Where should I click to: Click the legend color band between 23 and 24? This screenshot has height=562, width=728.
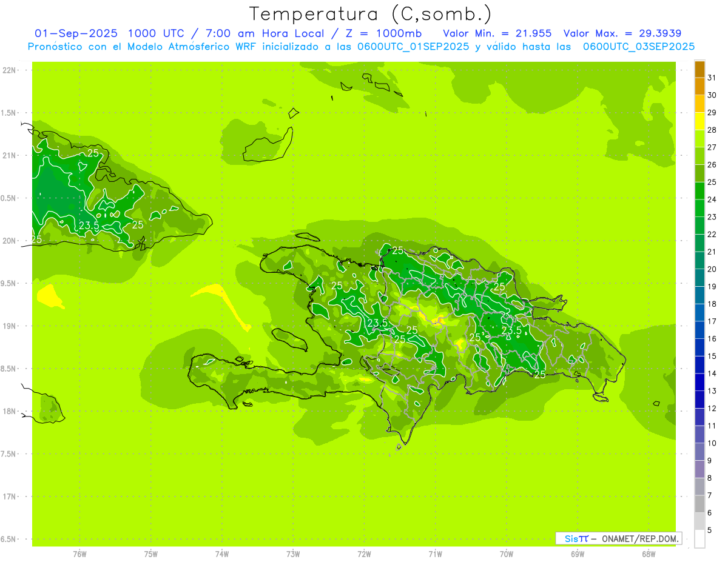[699, 209]
